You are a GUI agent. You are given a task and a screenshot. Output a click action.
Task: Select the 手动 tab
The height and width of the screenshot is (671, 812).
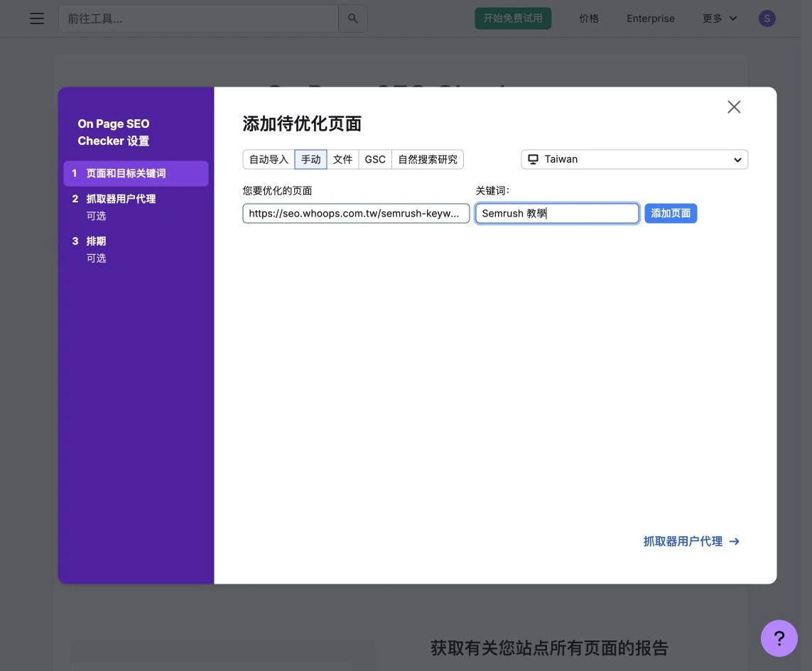pyautogui.click(x=310, y=160)
